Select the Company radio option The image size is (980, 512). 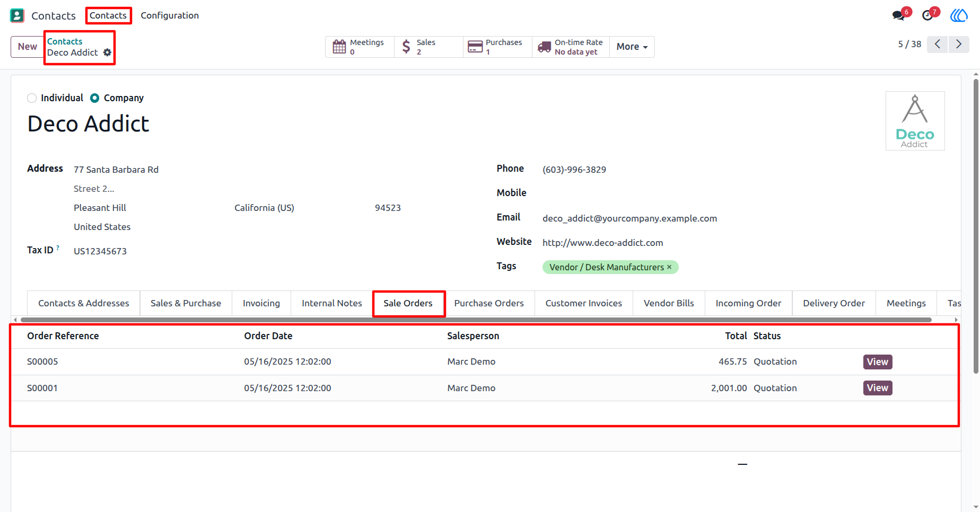[94, 98]
